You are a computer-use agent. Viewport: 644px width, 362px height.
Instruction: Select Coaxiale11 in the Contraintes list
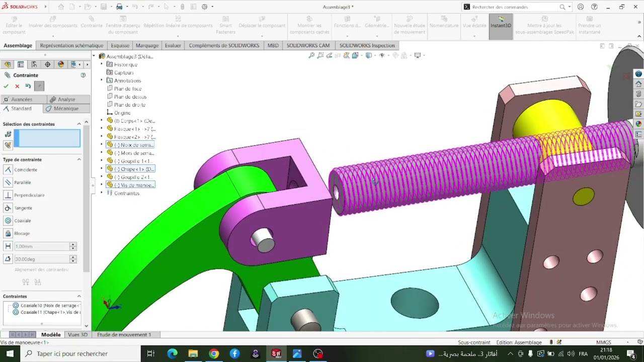[47, 312]
